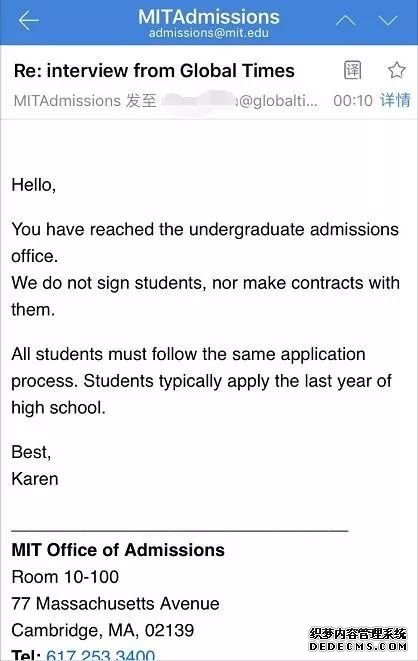
Task: Tap admissions@mit.edu sender address in header
Action: 209,33
